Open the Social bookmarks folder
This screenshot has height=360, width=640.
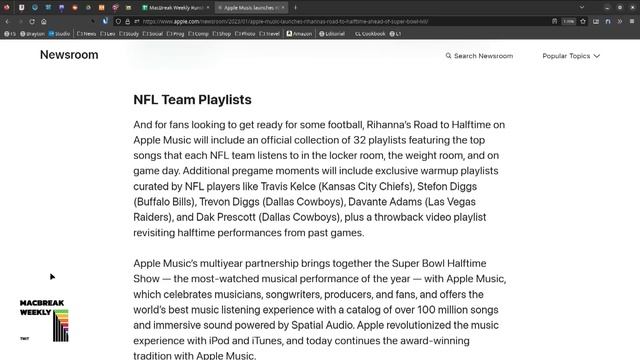(x=153, y=34)
